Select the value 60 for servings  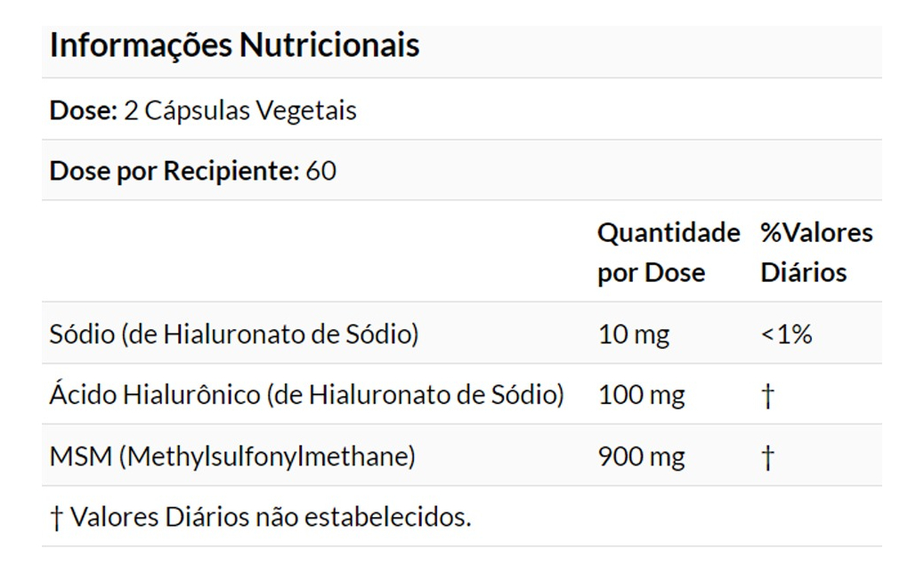[x=320, y=171]
